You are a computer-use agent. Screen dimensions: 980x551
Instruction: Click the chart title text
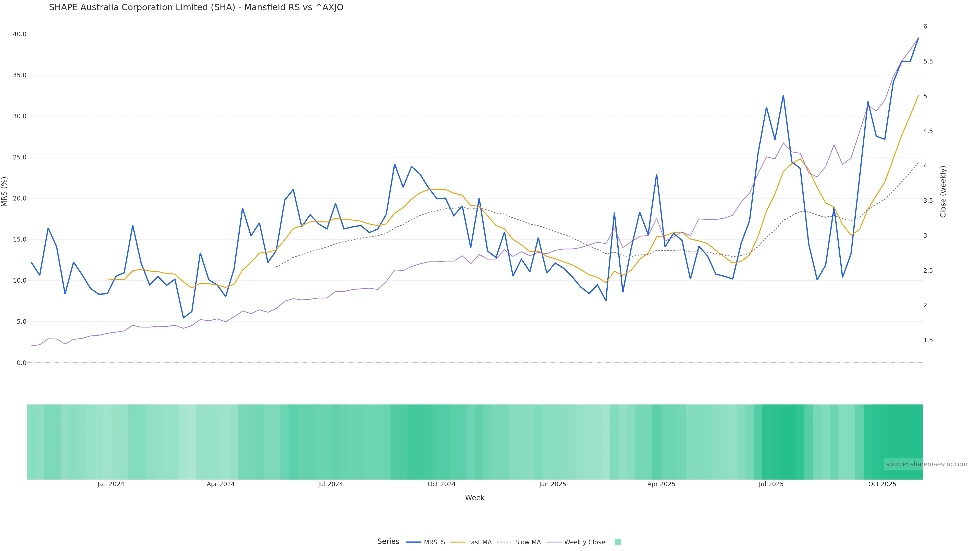196,8
